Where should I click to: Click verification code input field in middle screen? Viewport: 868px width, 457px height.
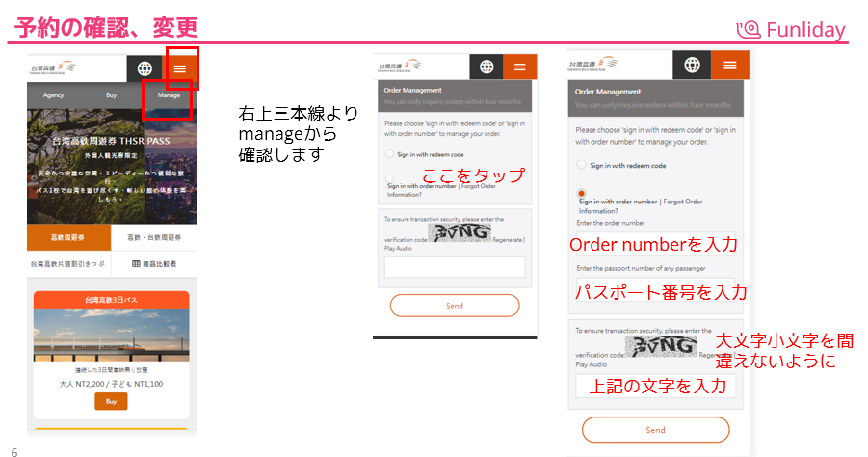455,267
